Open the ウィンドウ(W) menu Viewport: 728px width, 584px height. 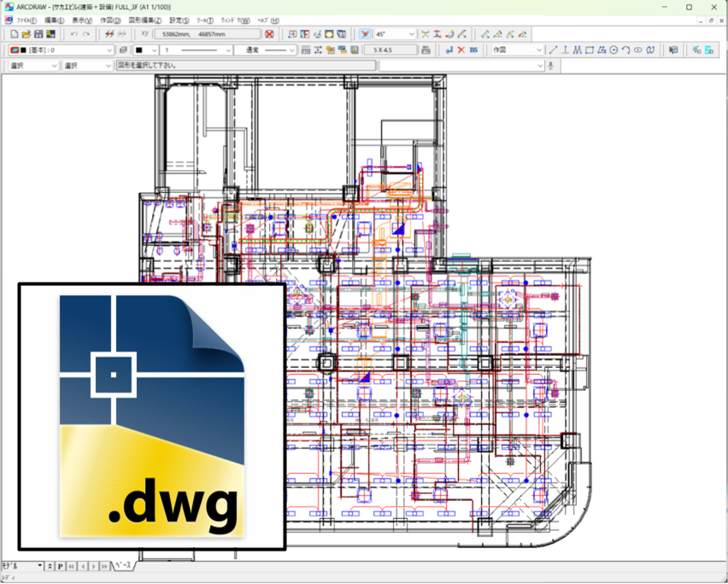coord(235,20)
